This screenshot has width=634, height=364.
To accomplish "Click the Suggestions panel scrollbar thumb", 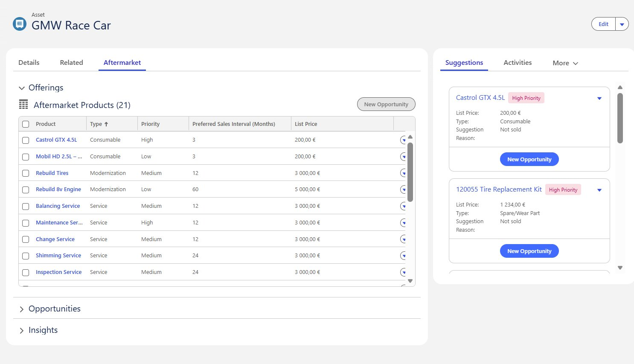I will (x=620, y=118).
